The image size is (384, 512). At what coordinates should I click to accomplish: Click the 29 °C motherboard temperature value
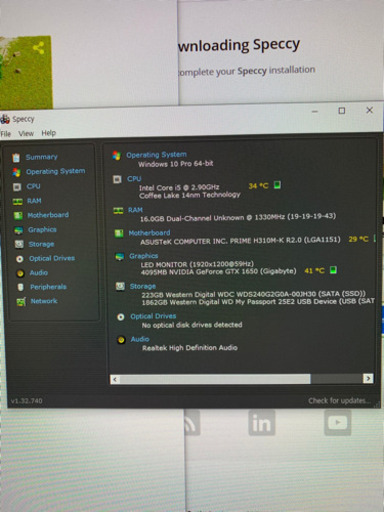point(358,239)
